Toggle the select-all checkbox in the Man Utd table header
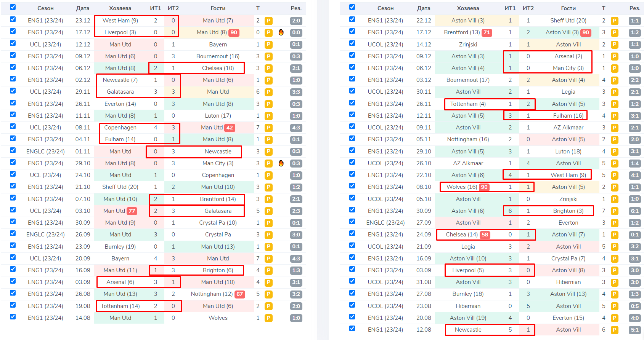This screenshot has width=644, height=340. tap(13, 7)
